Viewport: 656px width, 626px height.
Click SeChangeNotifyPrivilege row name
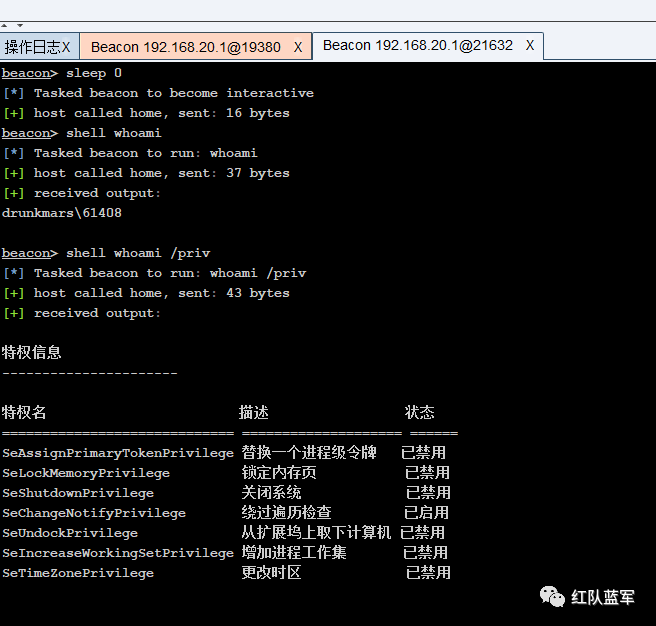click(x=94, y=513)
